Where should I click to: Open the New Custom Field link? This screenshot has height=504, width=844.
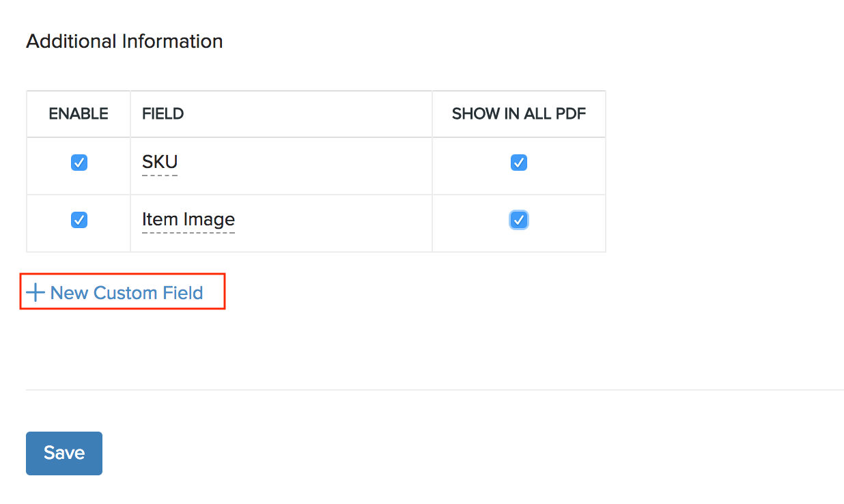pyautogui.click(x=126, y=293)
